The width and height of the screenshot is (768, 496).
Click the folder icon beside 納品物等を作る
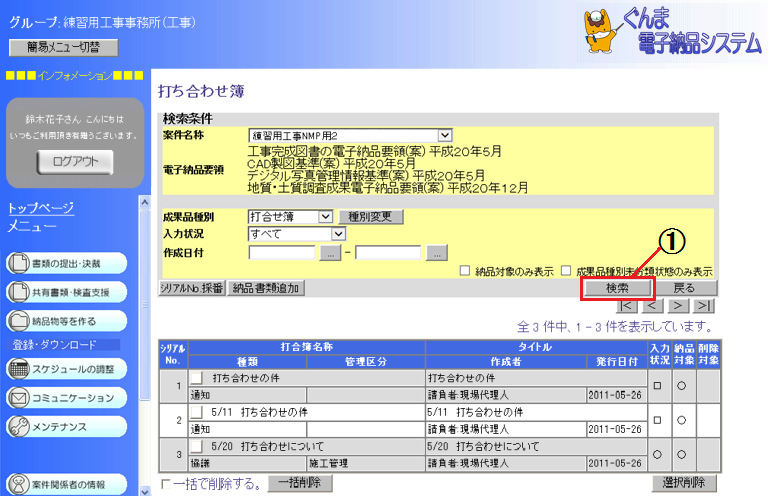(x=19, y=321)
